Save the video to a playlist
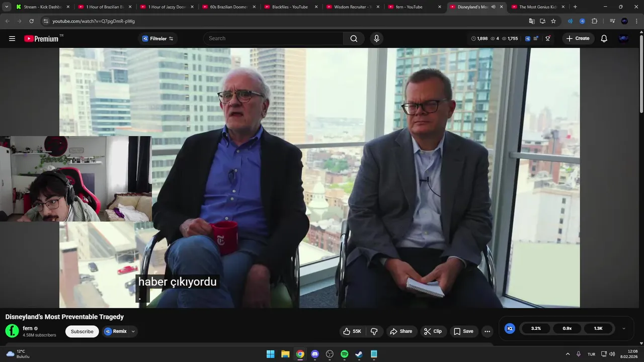The image size is (644, 362). point(463,331)
